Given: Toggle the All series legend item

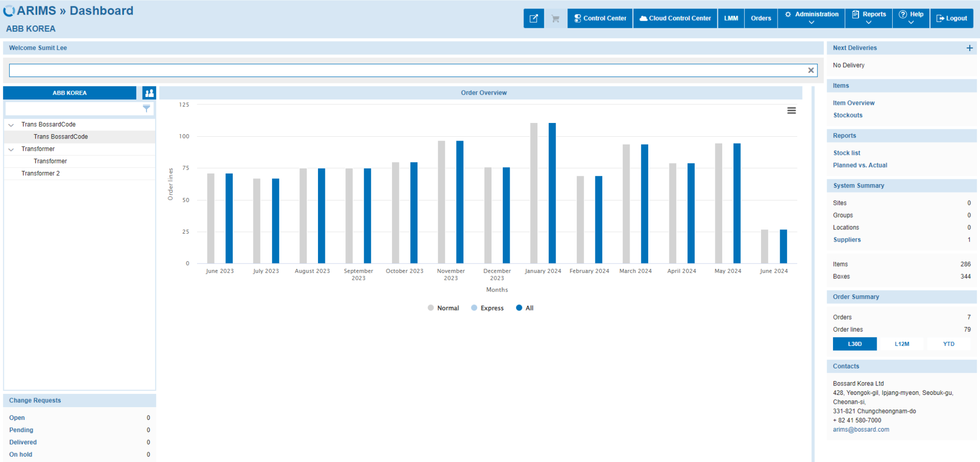Looking at the screenshot, I should click(525, 308).
